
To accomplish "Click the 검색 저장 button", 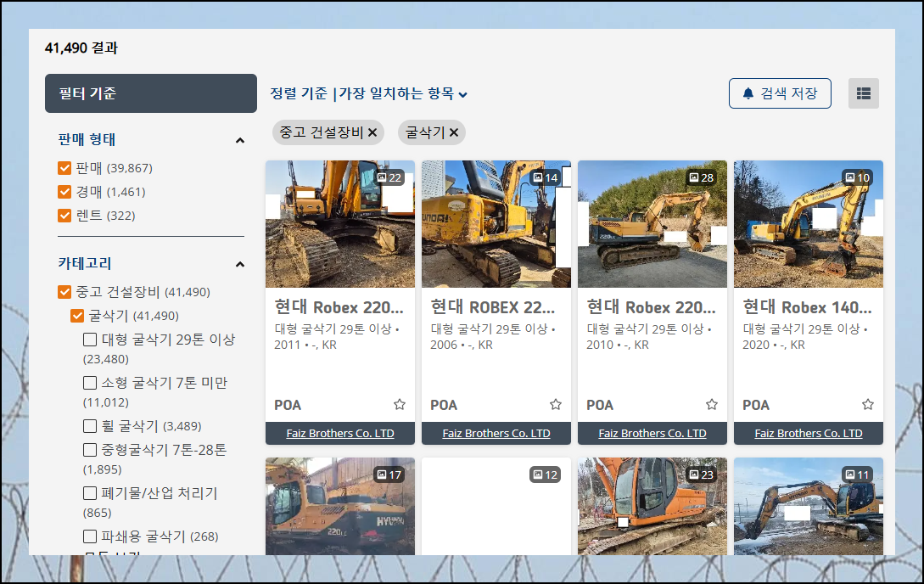I will click(x=780, y=93).
